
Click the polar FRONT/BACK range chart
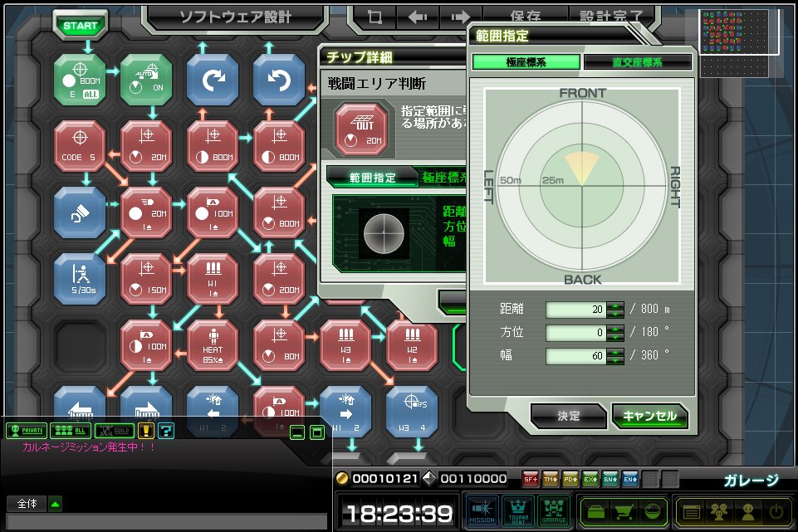click(582, 186)
